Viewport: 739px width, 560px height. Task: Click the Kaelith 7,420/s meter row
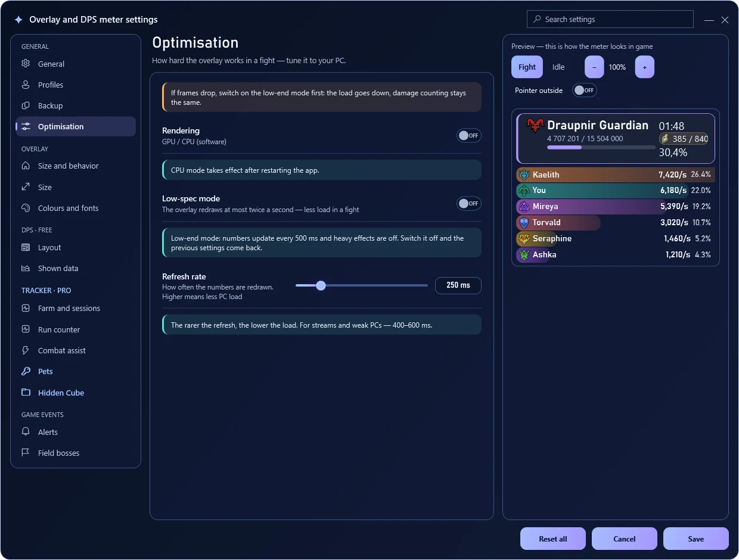click(x=615, y=175)
